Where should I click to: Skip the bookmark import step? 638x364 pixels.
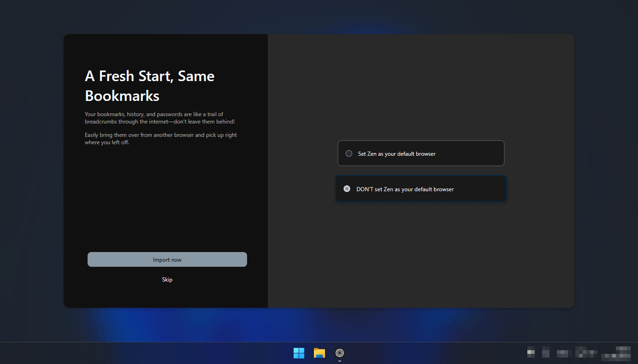pos(167,280)
